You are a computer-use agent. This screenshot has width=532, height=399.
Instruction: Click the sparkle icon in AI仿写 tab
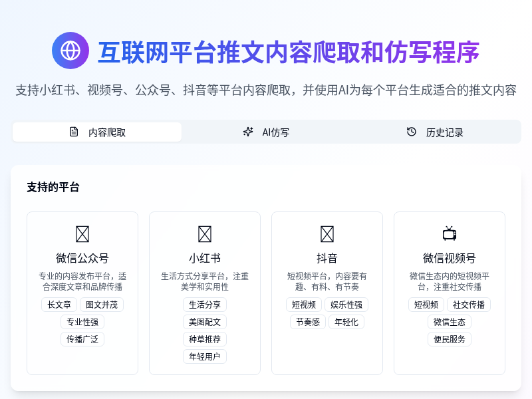248,132
